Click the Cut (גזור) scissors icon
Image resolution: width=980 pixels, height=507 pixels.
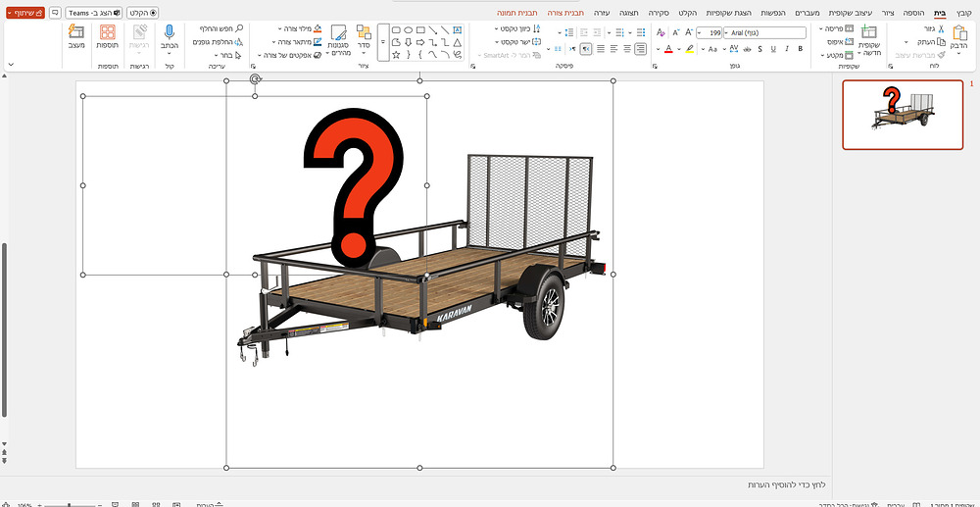pyautogui.click(x=942, y=29)
